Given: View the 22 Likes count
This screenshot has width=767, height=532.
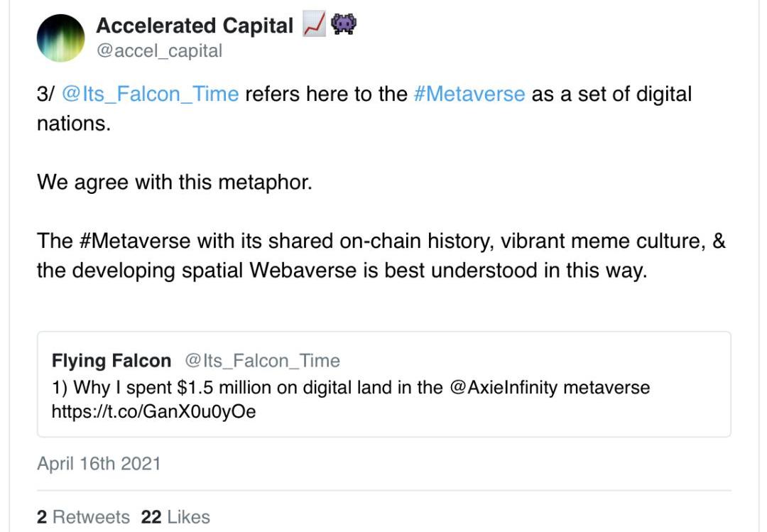Looking at the screenshot, I should (x=175, y=516).
